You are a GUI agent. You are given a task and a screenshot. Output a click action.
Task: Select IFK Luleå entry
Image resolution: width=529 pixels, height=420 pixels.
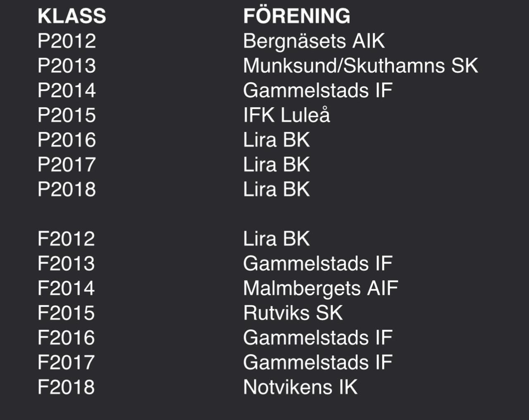[x=287, y=115]
